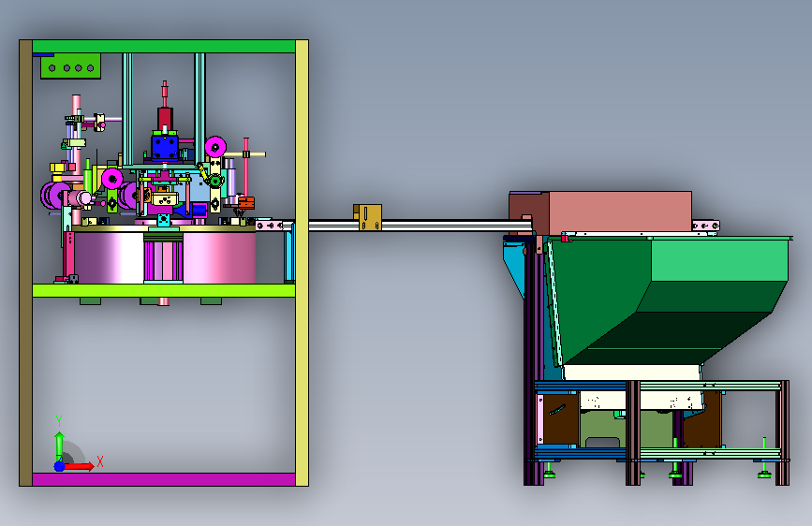Pick the pink rotary table drum

164,257
